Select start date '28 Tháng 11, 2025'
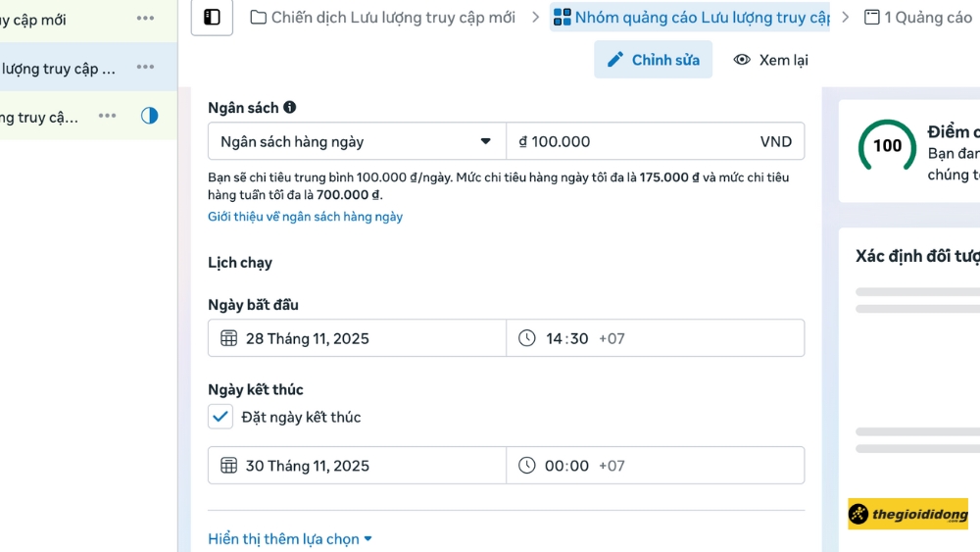 [357, 338]
